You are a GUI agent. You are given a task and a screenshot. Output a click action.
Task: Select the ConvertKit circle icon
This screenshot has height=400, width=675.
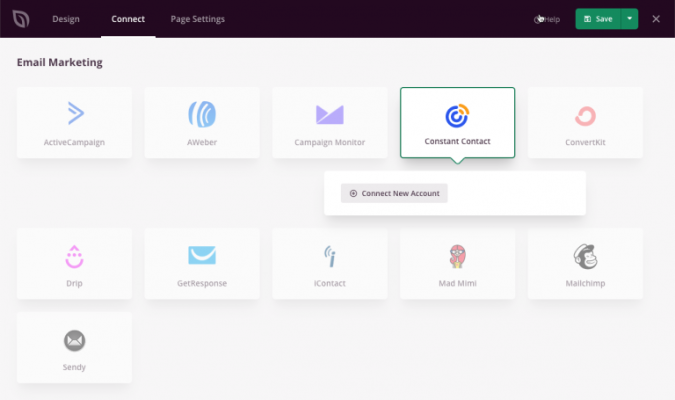click(585, 116)
